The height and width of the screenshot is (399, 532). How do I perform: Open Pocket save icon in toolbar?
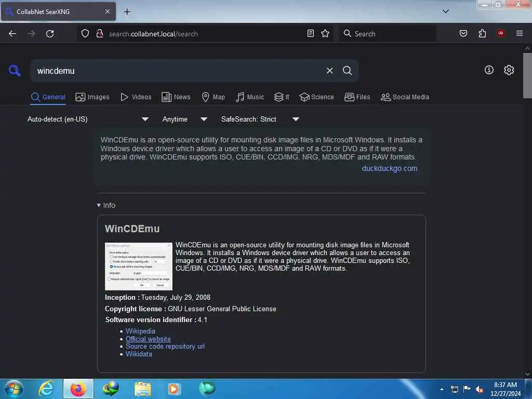tap(463, 33)
